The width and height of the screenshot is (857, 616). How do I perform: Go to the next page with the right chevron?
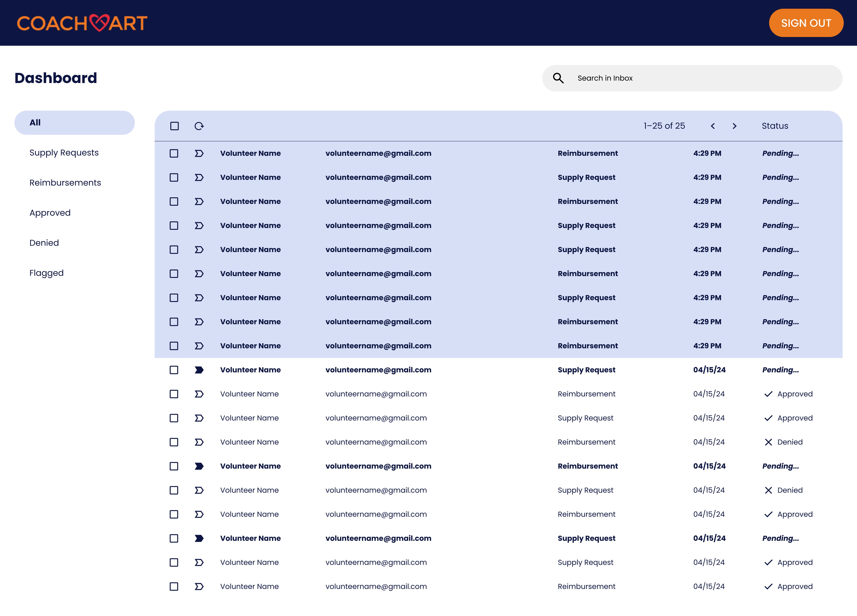coord(735,126)
